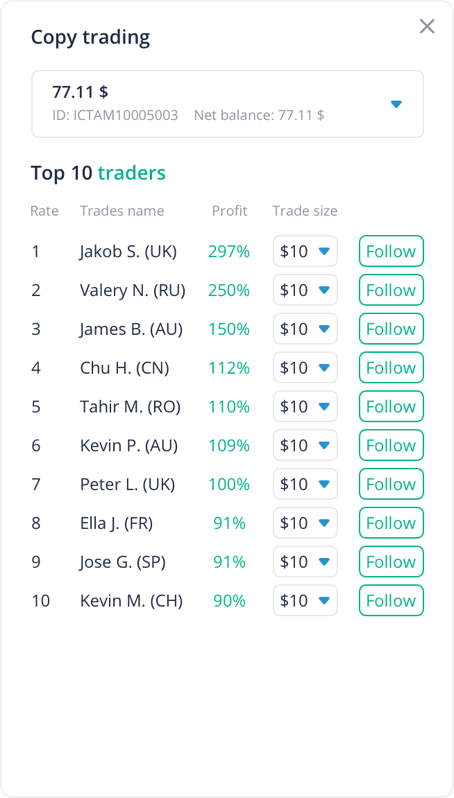Select the Kevin P. (AU) trader name
This screenshot has width=454, height=798.
coord(129,446)
